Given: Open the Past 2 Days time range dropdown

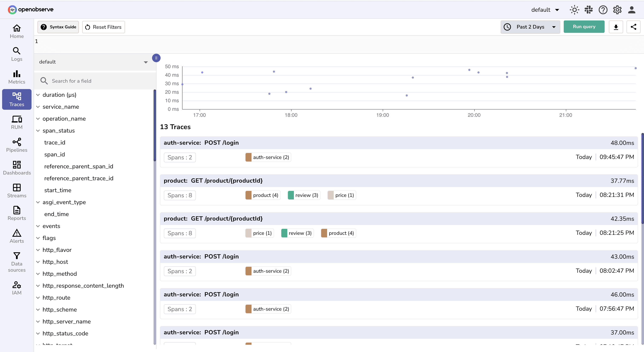Looking at the screenshot, I should 530,27.
